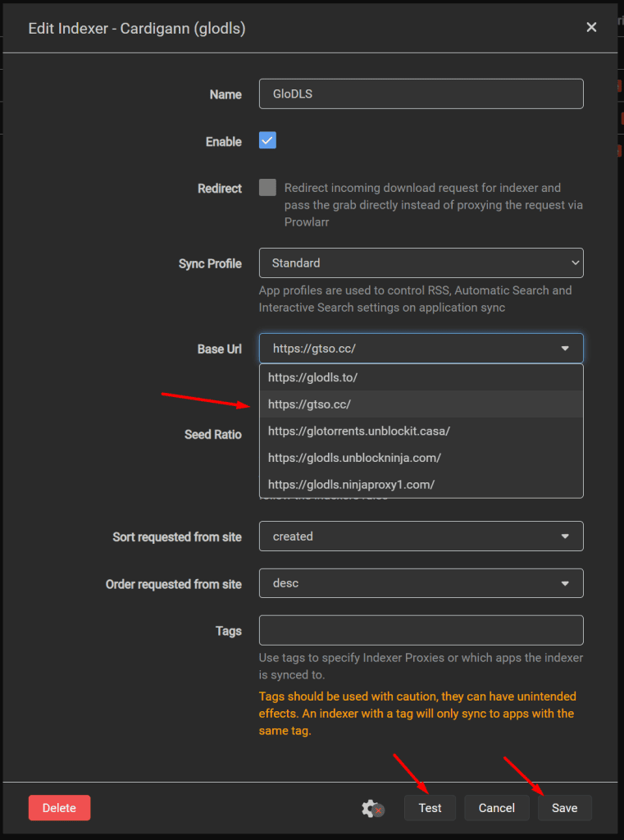Image resolution: width=624 pixels, height=840 pixels.
Task: Pick the glodls.unblockninja.com URL option
Action: (x=354, y=458)
